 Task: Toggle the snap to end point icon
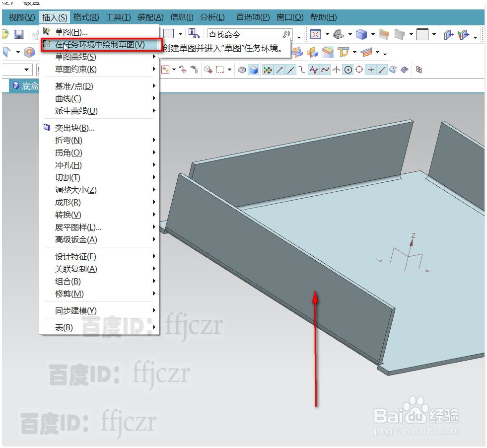[x=279, y=70]
